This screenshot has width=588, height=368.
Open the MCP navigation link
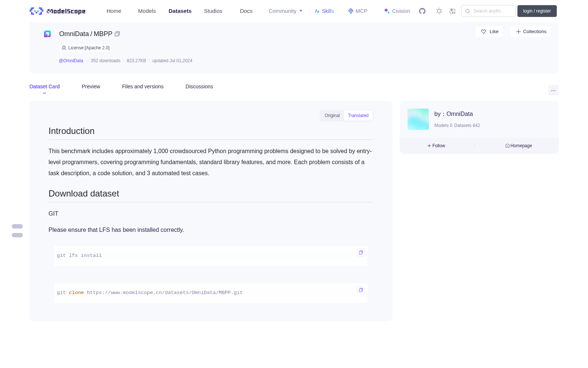(x=358, y=11)
